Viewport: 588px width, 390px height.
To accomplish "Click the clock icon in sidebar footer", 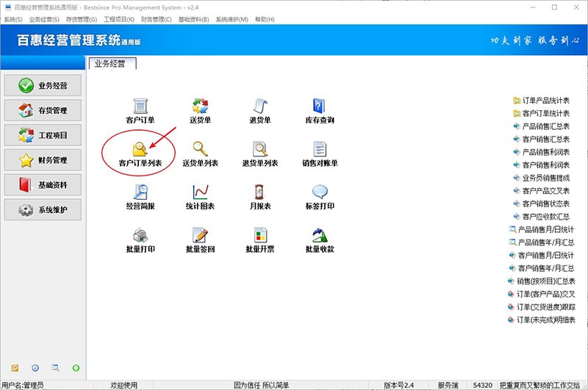I will click(x=35, y=368).
